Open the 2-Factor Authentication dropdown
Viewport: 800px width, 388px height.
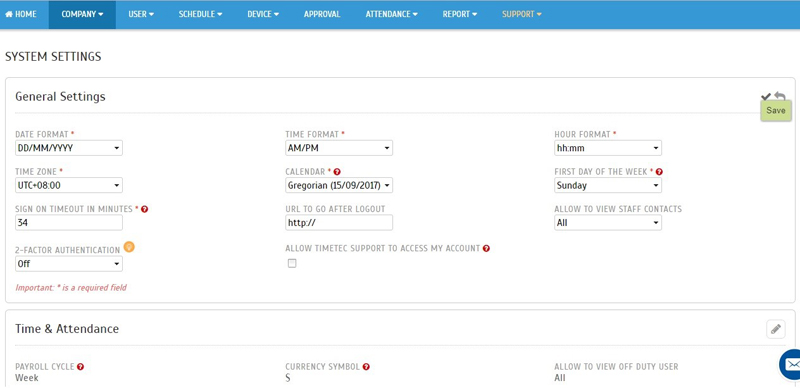click(69, 264)
